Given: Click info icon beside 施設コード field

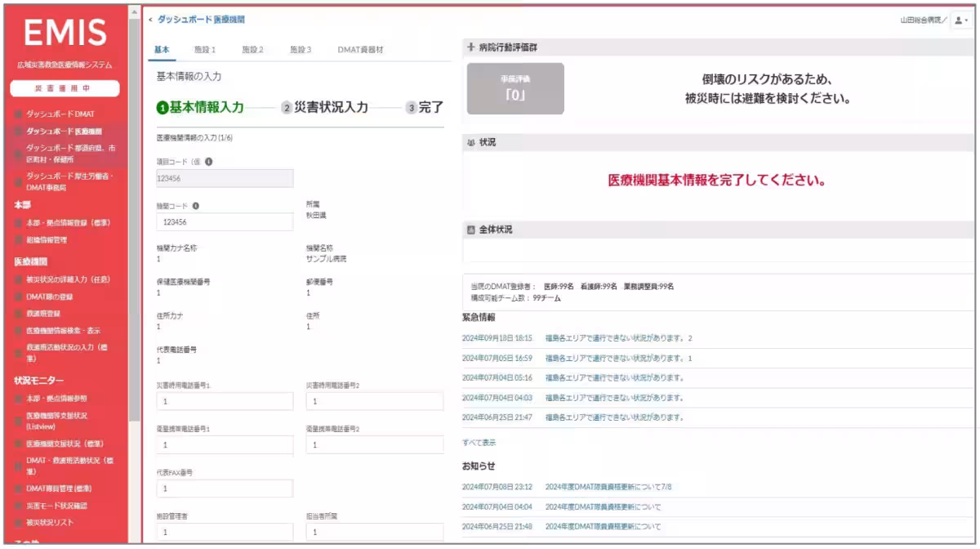Looking at the screenshot, I should tap(197, 205).
